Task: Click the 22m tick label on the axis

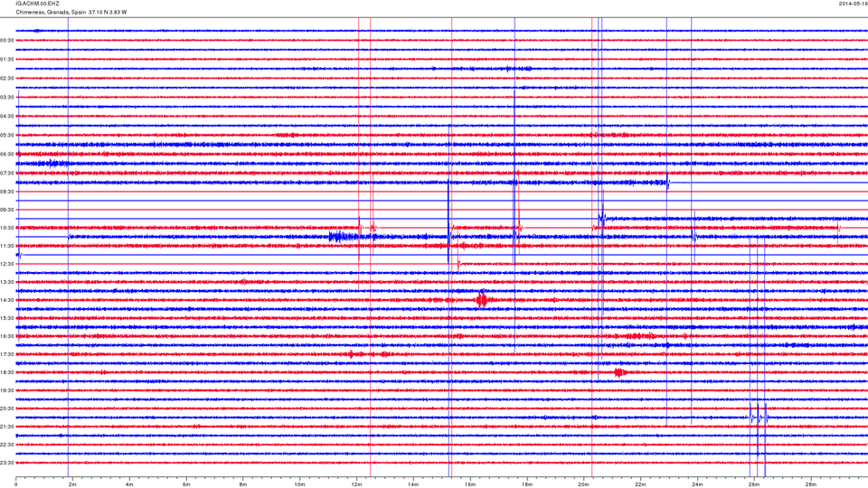Action: click(640, 484)
